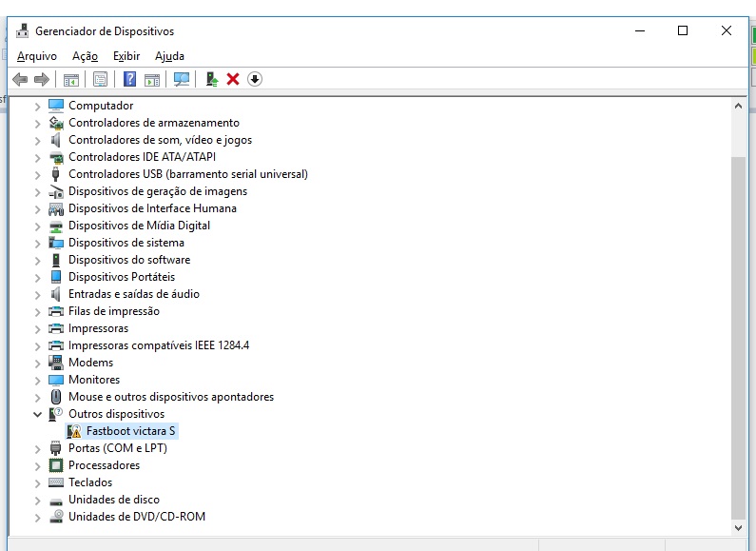Click the Teclados keyboard icon
This screenshot has height=551, width=756.
pyautogui.click(x=56, y=482)
